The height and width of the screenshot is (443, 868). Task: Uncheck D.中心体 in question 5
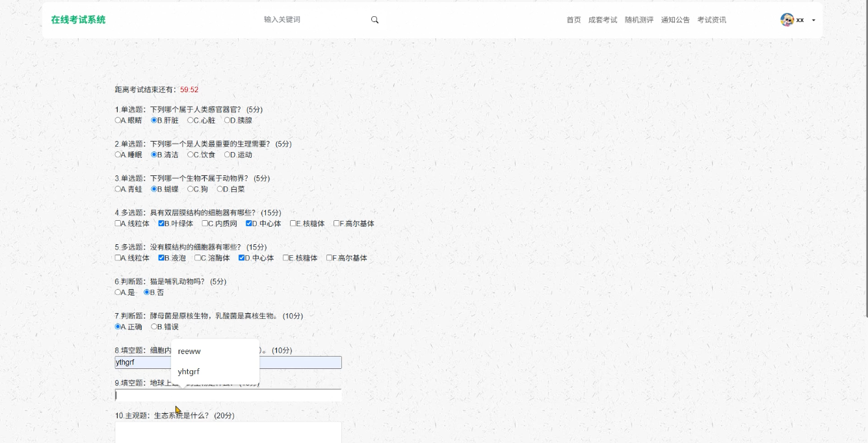pyautogui.click(x=242, y=258)
